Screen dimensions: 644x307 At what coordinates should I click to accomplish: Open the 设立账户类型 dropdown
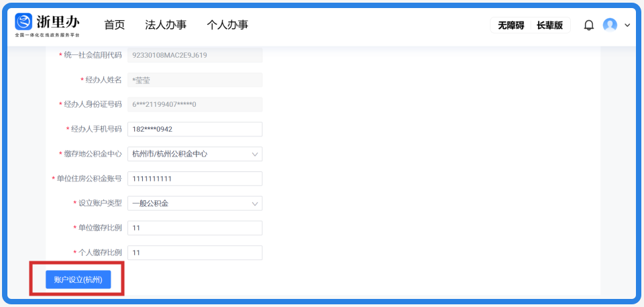point(195,204)
